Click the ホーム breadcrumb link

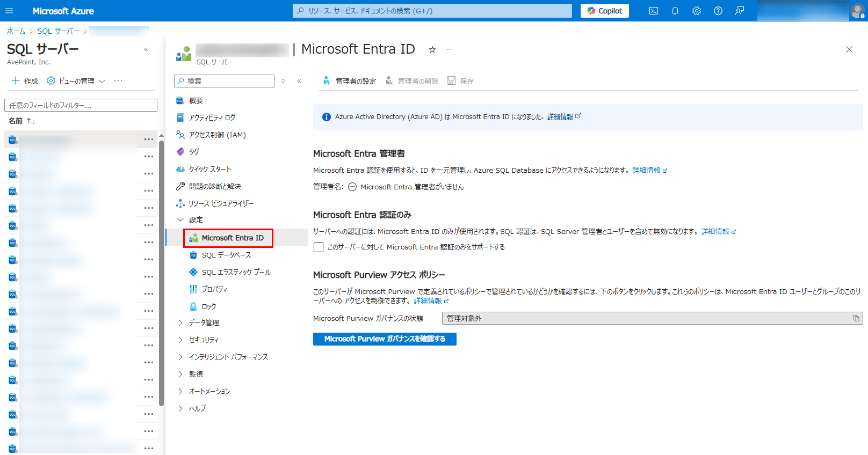[16, 31]
